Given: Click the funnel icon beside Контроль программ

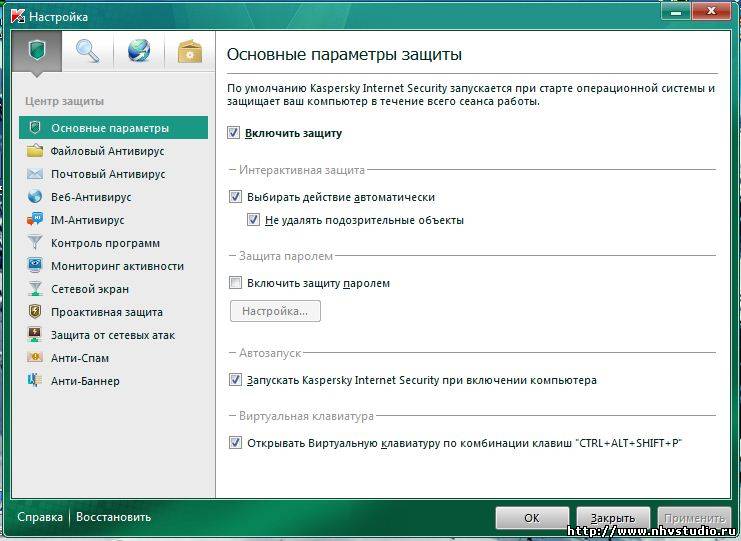Looking at the screenshot, I should click(34, 243).
